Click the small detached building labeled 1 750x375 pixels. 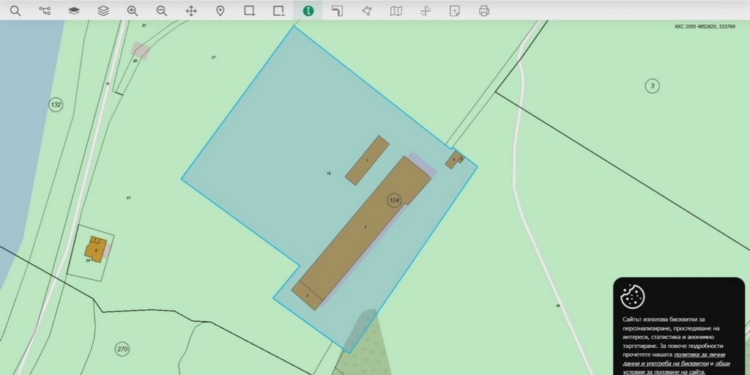pos(367,160)
